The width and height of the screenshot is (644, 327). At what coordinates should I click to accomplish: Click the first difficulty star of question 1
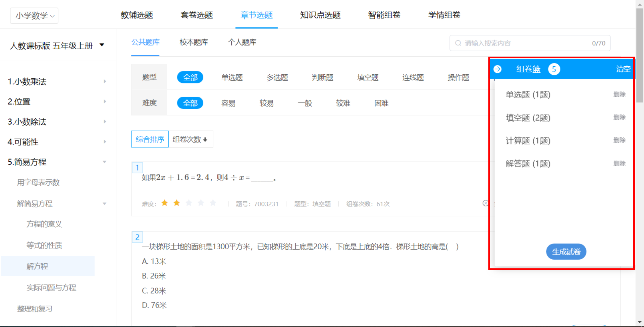[165, 203]
